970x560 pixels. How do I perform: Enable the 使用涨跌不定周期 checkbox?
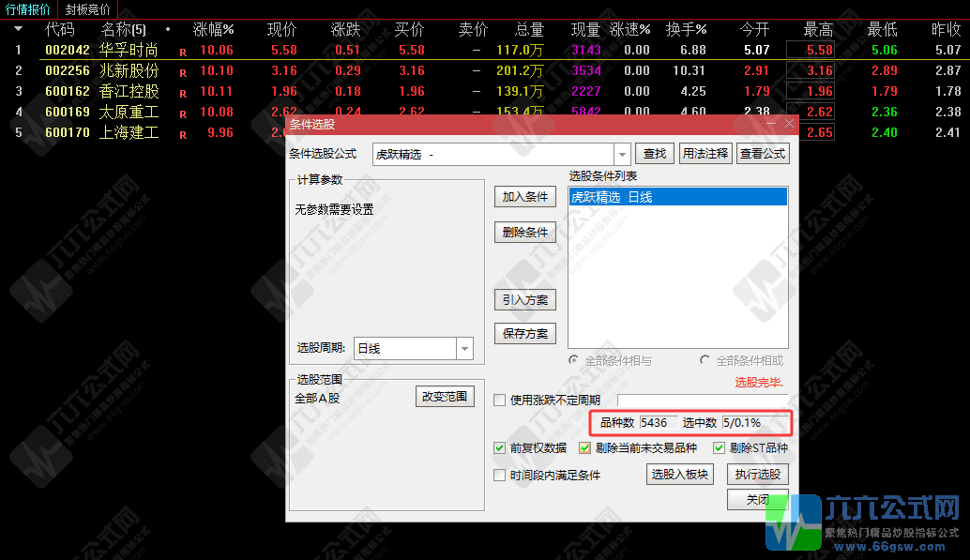pos(500,400)
